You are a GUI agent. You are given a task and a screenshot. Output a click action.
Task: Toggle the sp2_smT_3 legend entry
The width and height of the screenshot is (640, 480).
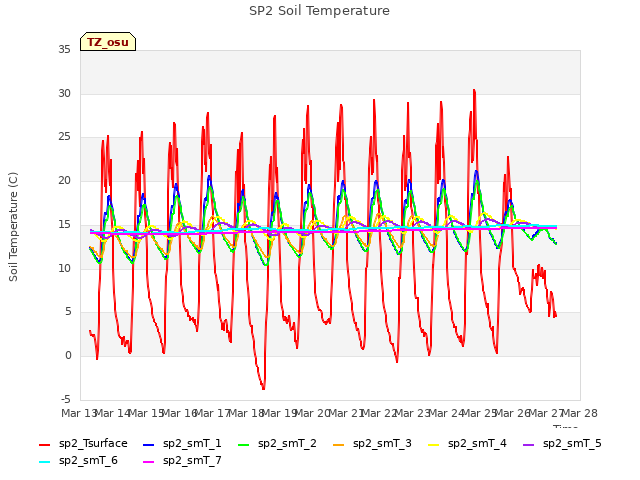(x=372, y=444)
